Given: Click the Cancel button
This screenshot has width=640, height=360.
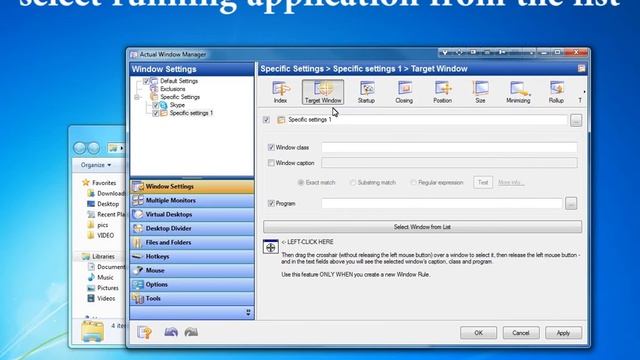Looking at the screenshot, I should point(521,333).
